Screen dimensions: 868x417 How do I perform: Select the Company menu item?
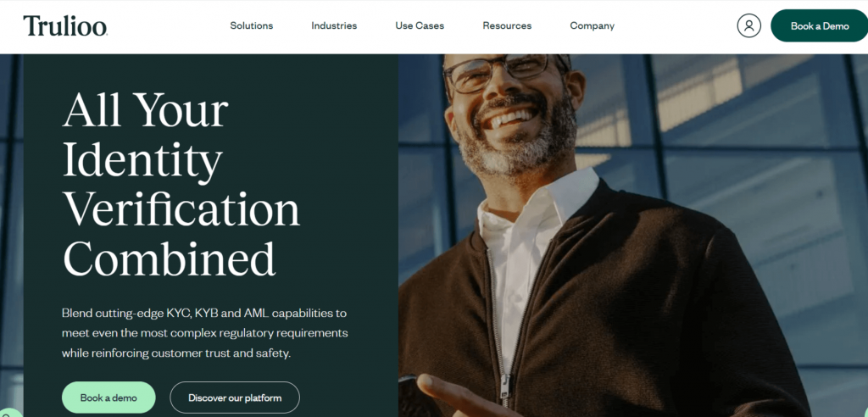(x=593, y=25)
